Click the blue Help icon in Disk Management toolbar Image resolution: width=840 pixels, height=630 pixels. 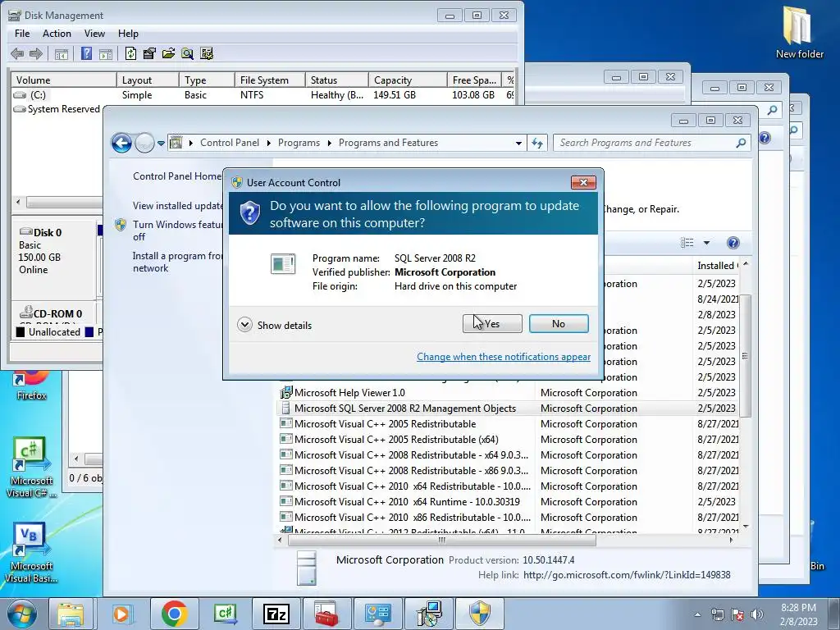pos(86,53)
